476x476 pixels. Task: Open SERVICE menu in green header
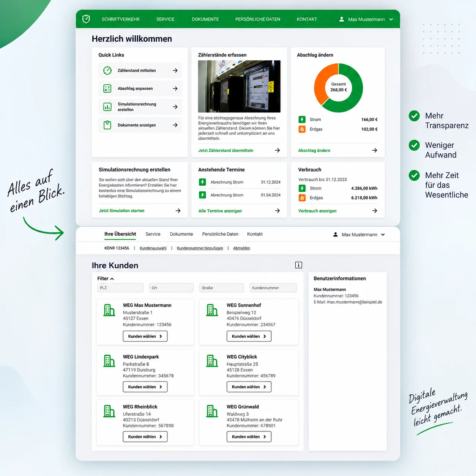tap(165, 19)
